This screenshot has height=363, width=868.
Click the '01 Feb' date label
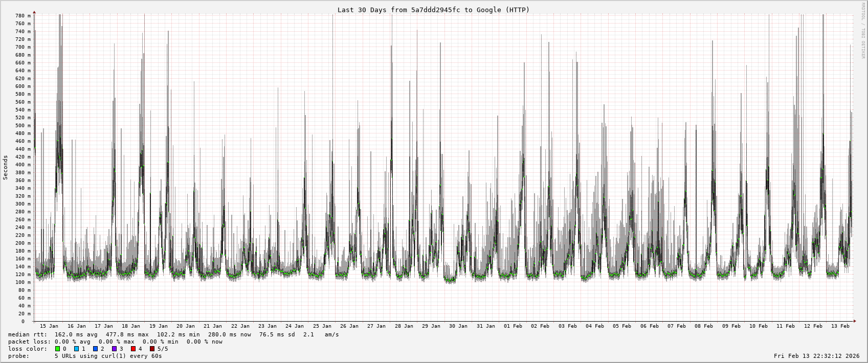pos(513,326)
